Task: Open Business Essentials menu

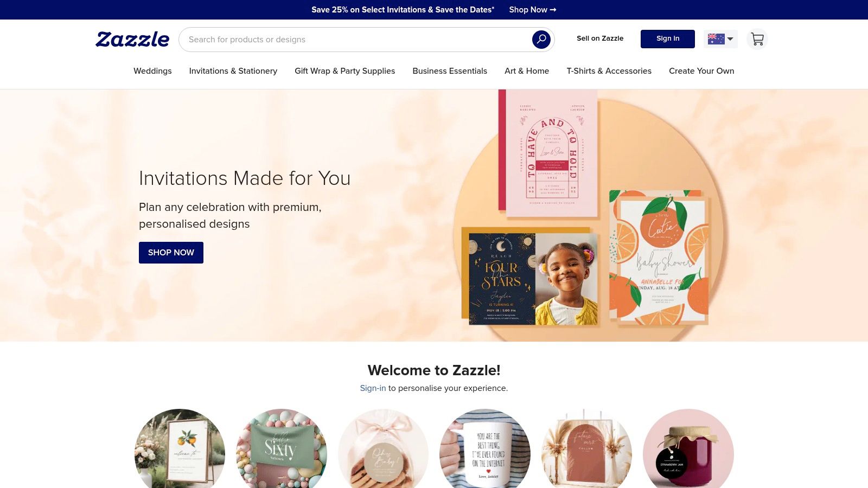Action: tap(450, 71)
